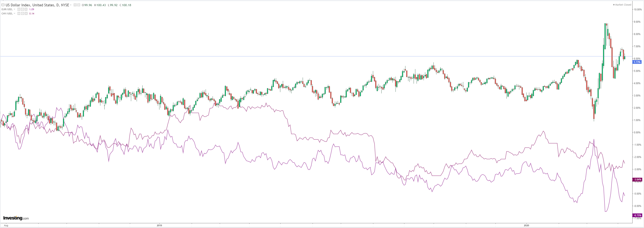The height and width of the screenshot is (228, 644).
Task: Hide the EUR/USD series via eye icon
Action: point(19,9)
